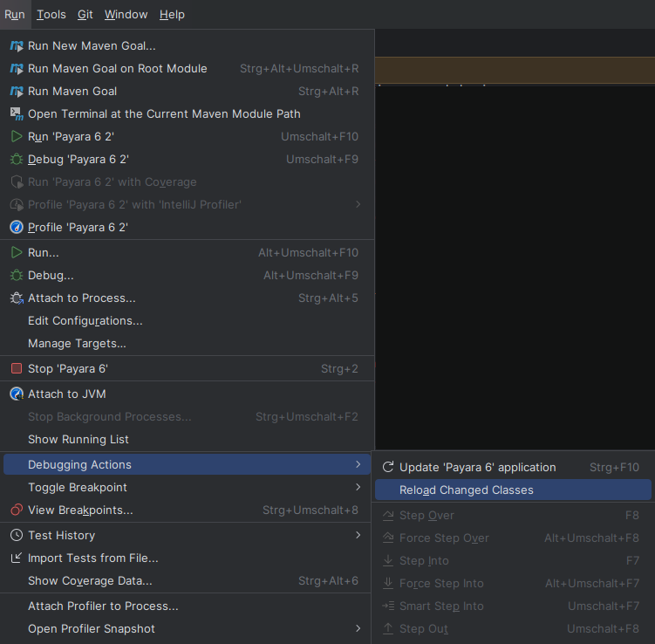Click the Attach to Process bug-gear icon
This screenshot has height=644, width=655.
point(16,298)
